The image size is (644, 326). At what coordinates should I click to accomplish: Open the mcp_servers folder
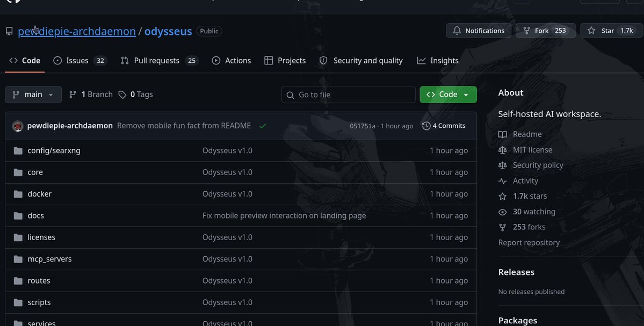pos(50,259)
